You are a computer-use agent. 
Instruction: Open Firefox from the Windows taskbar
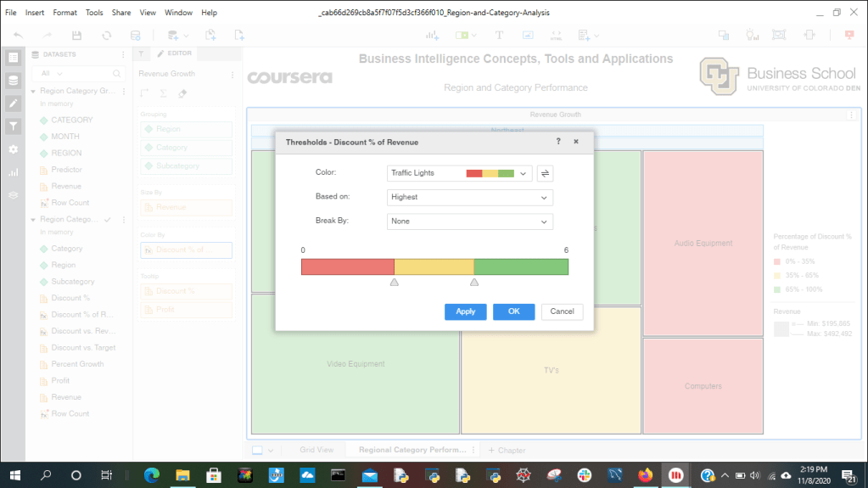tap(645, 475)
